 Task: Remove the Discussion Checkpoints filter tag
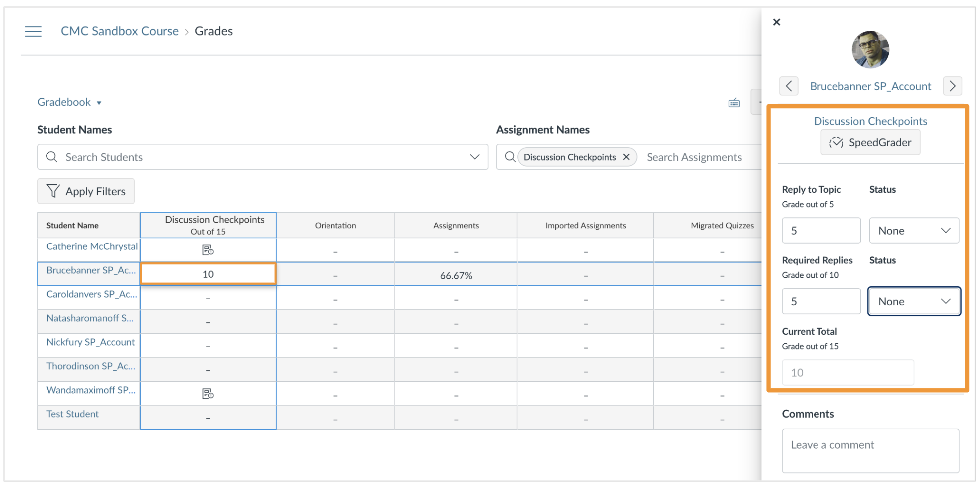point(626,157)
